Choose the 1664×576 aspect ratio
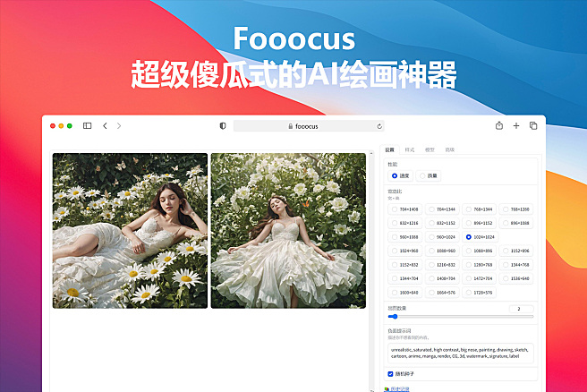 (x=442, y=293)
